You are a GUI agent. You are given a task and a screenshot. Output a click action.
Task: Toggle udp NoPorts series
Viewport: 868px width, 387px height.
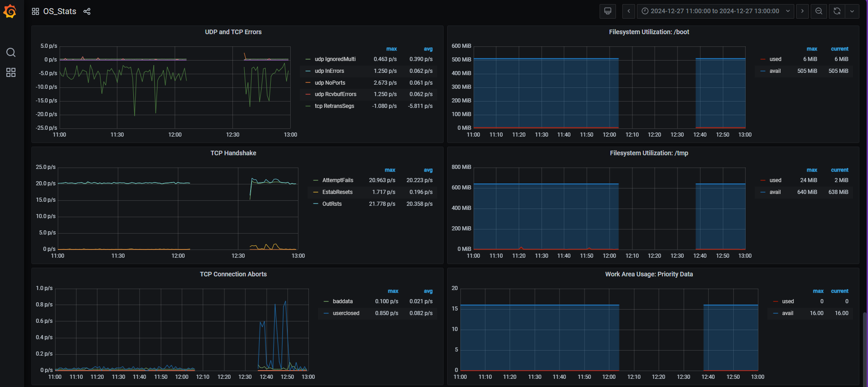click(330, 83)
